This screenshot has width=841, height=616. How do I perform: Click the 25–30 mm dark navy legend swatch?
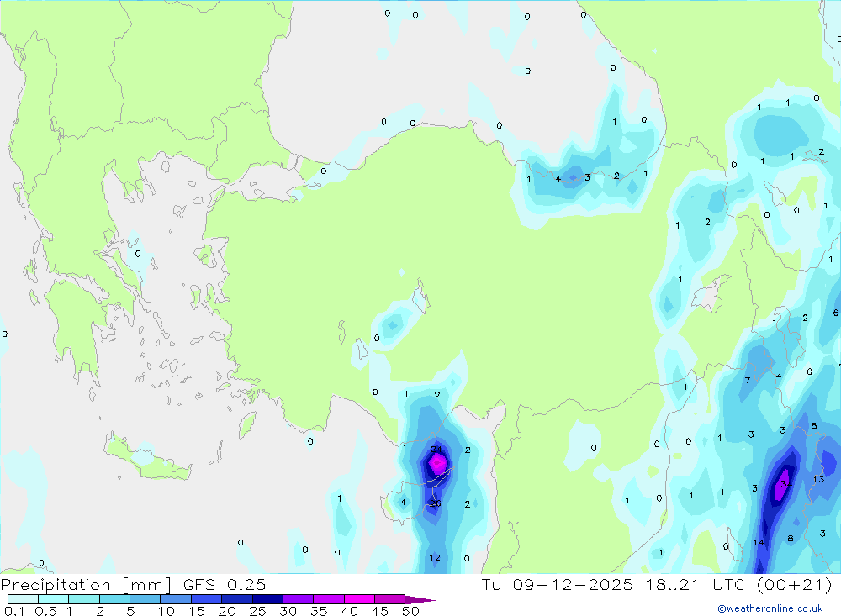pyautogui.click(x=267, y=599)
